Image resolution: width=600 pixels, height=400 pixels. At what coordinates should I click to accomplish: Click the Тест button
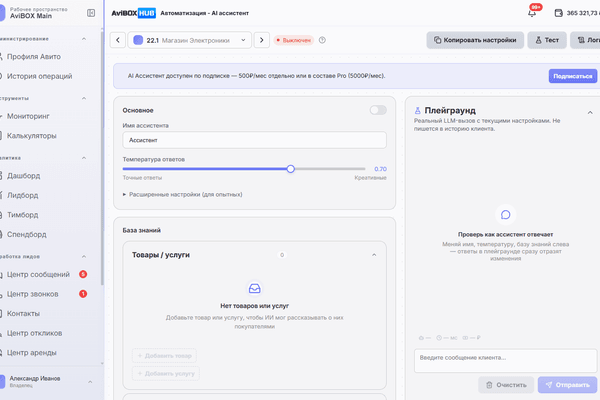(x=547, y=40)
